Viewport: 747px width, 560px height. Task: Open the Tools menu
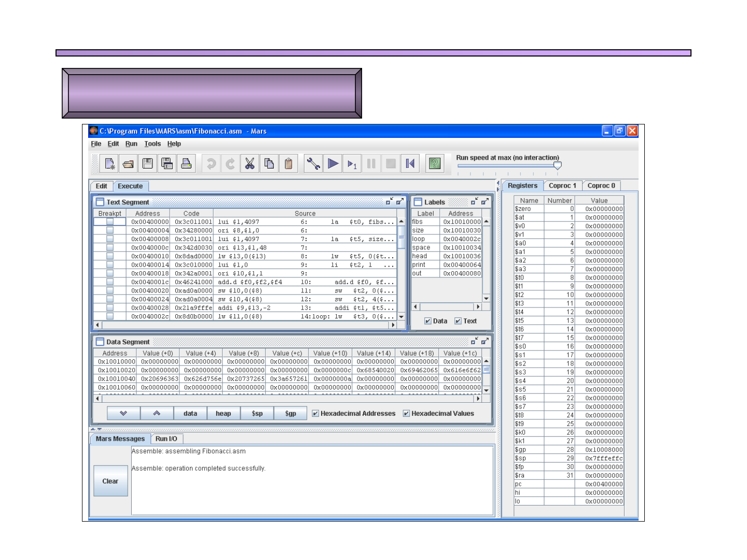pyautogui.click(x=153, y=144)
